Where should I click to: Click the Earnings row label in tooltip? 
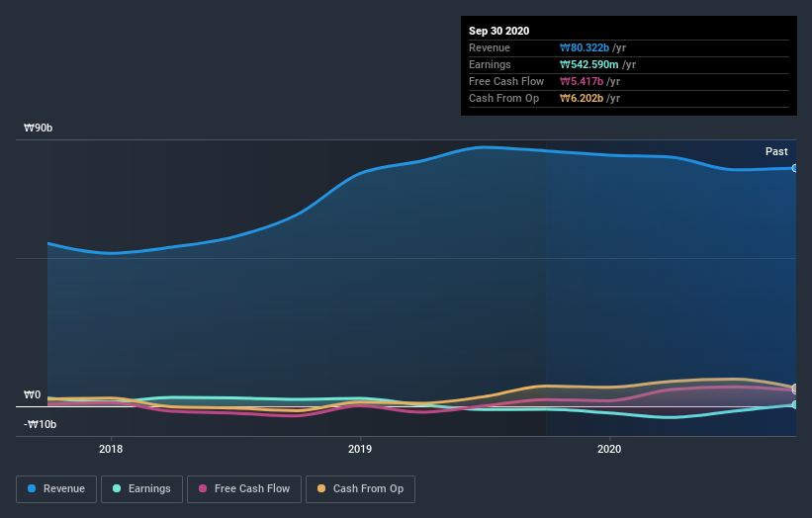click(490, 64)
